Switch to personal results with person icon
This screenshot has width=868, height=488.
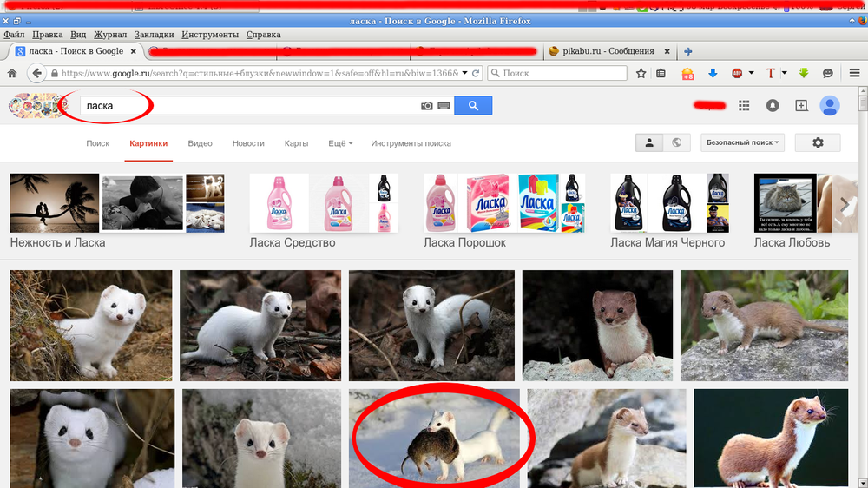[x=648, y=142]
